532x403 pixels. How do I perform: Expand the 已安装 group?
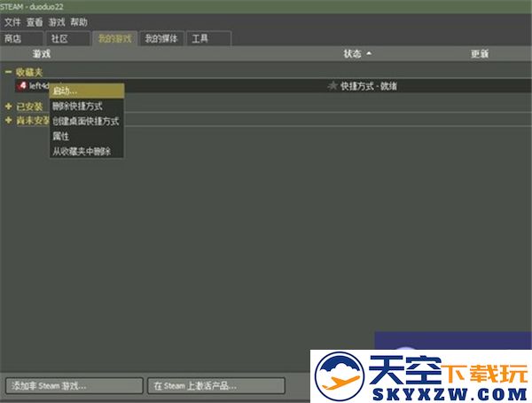(x=9, y=107)
